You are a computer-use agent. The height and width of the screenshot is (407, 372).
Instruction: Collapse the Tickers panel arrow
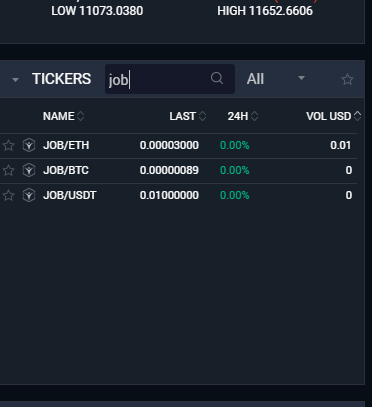click(x=15, y=80)
